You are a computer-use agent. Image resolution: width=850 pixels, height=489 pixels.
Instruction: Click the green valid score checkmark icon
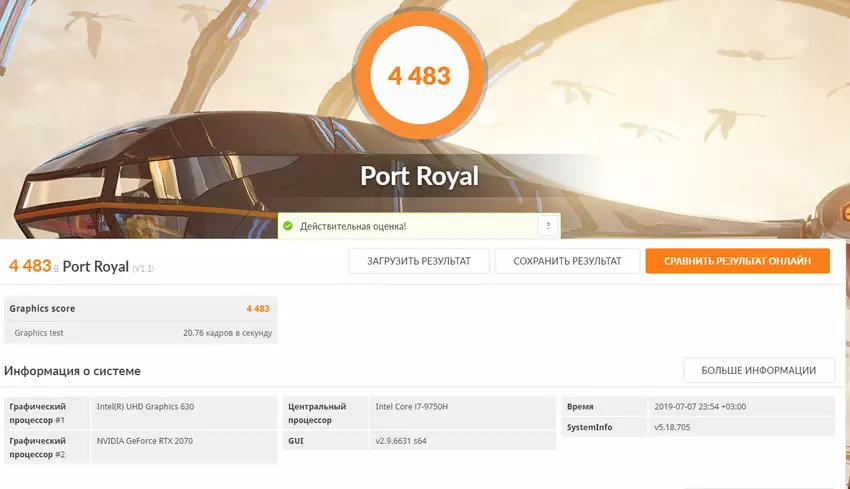tap(288, 226)
